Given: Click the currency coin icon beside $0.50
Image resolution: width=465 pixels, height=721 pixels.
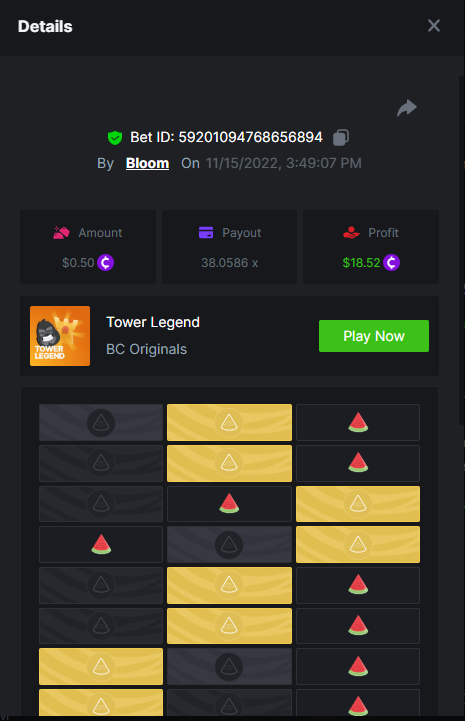Looking at the screenshot, I should click(105, 263).
